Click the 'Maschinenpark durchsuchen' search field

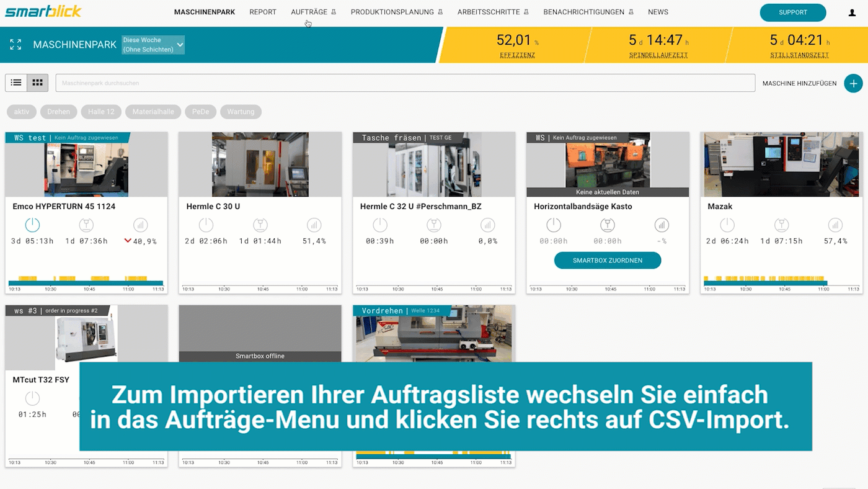tap(405, 83)
